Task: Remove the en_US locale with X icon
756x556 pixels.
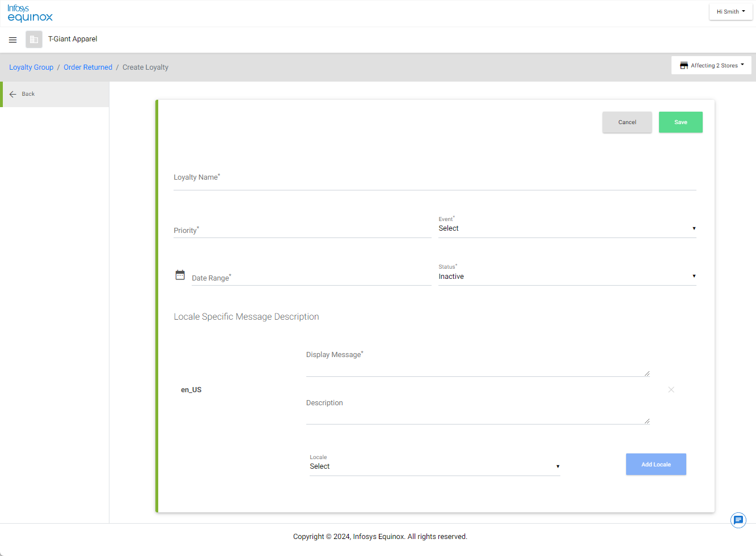Action: coord(671,390)
